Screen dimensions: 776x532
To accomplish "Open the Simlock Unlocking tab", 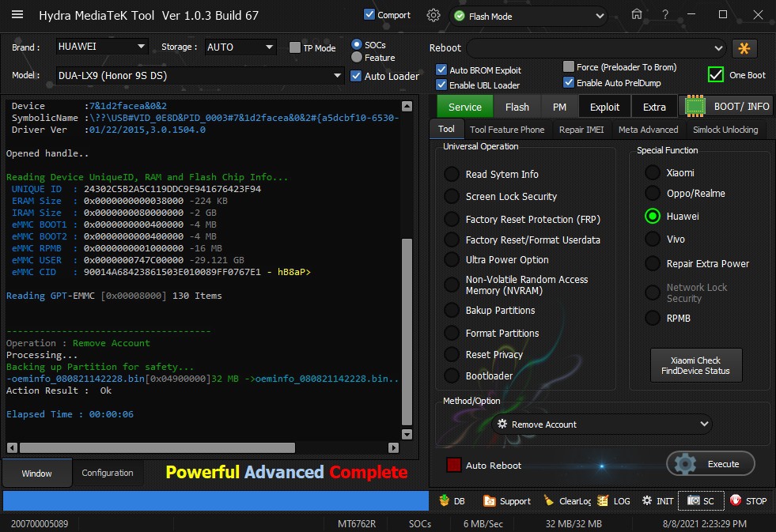I will [725, 130].
